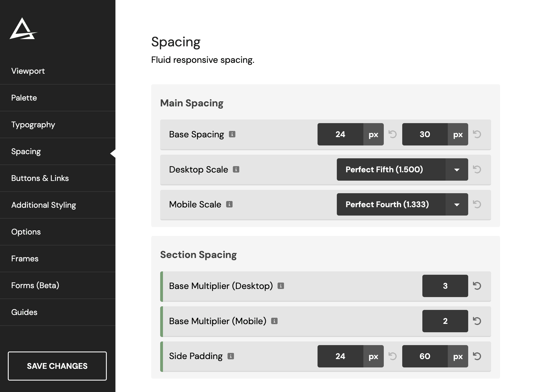Image resolution: width=535 pixels, height=392 pixels.
Task: Click SAVE CHANGES button
Action: (57, 366)
